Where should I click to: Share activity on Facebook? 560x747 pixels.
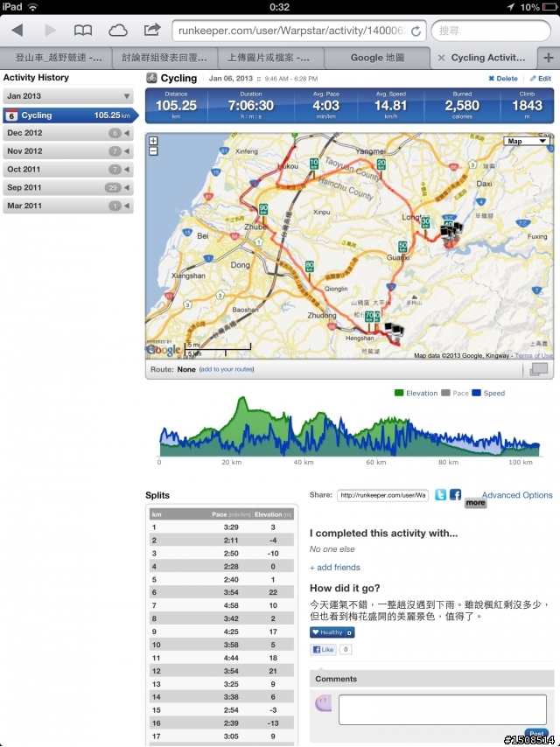tap(455, 494)
